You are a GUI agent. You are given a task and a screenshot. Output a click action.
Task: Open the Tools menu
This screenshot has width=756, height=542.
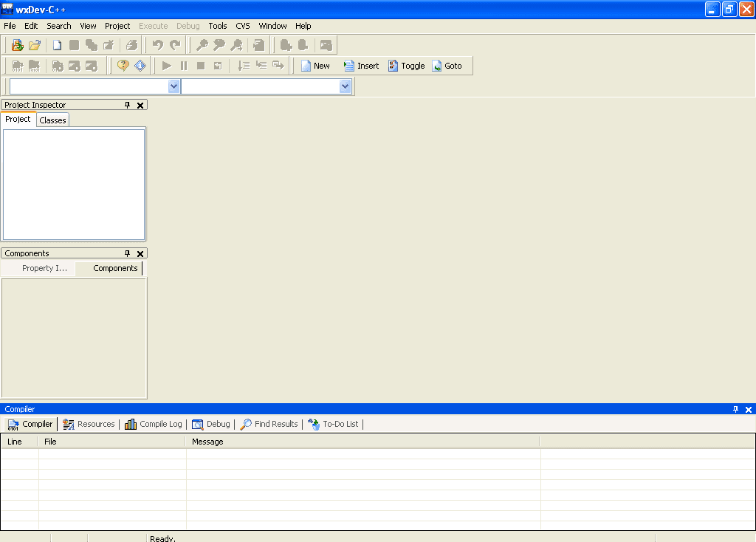point(218,26)
